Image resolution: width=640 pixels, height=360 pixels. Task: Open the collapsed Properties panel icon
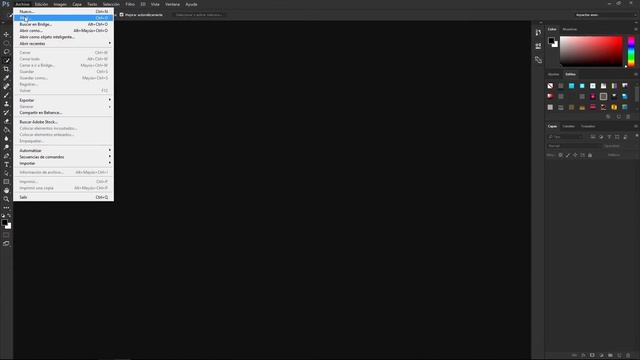(538, 46)
